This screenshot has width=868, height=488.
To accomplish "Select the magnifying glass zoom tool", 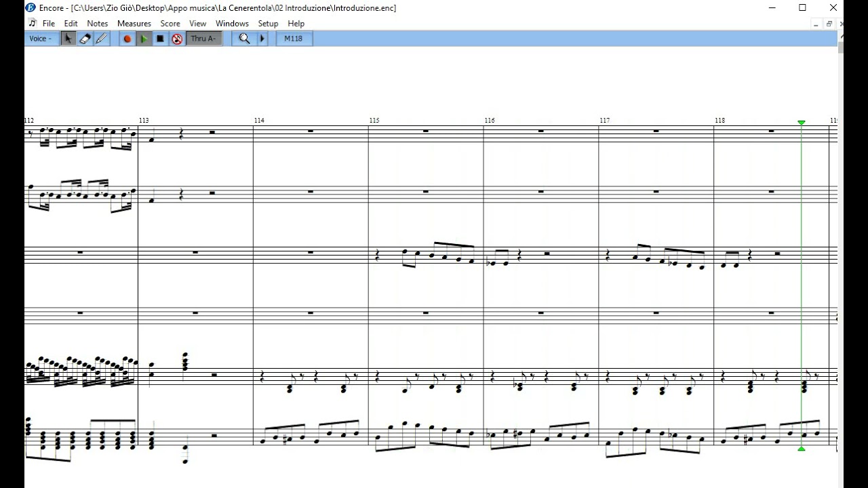I will coord(245,39).
